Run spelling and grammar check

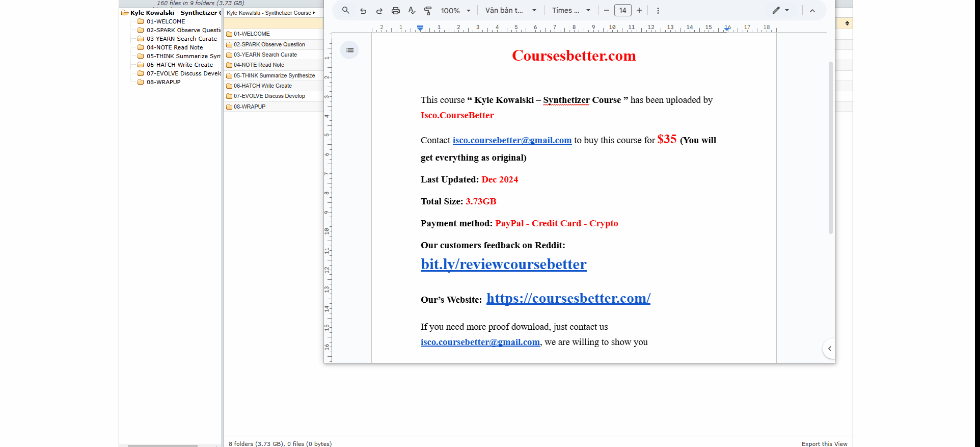[x=412, y=11]
